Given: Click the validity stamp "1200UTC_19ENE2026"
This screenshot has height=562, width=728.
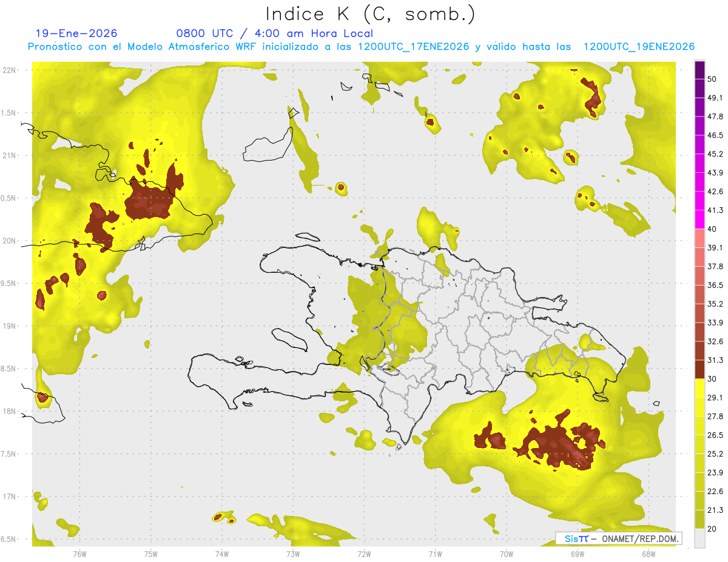Looking at the screenshot, I should tap(639, 47).
